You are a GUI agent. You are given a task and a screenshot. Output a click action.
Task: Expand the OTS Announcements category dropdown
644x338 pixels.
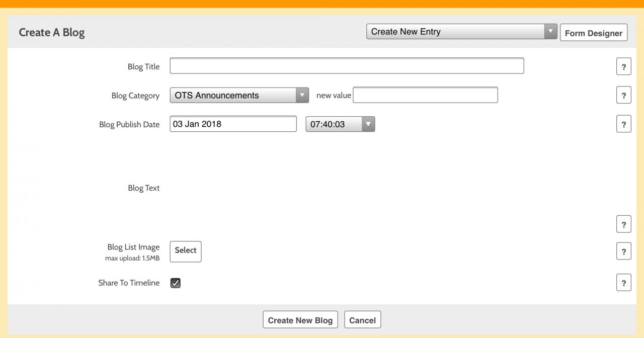point(239,95)
